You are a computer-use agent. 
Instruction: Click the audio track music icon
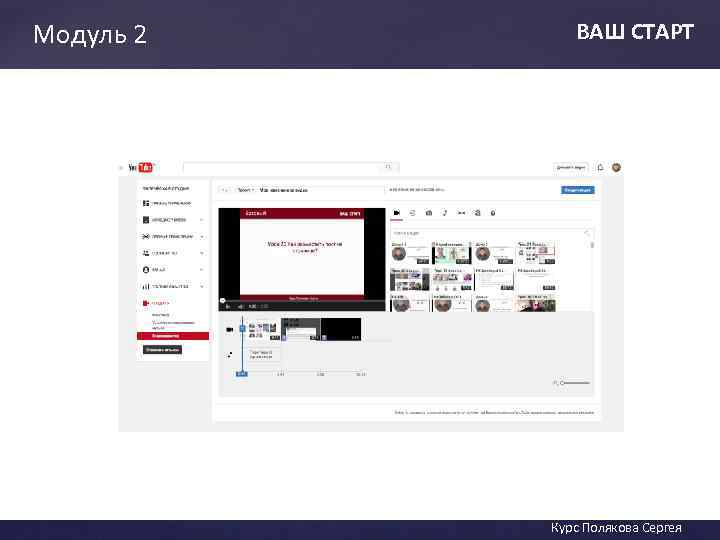(x=229, y=355)
